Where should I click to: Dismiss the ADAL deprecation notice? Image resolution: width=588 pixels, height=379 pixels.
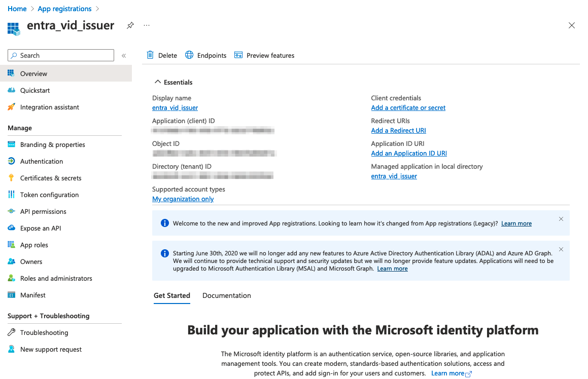click(x=561, y=249)
